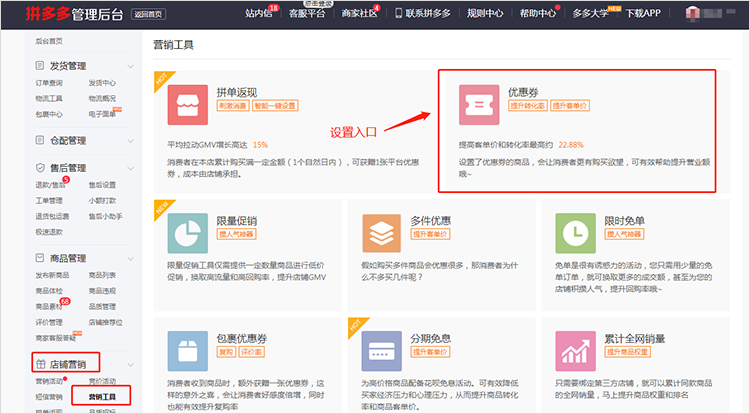This screenshot has height=414, width=750.
Task: Open 商品列表 in sidebar
Action: point(102,275)
